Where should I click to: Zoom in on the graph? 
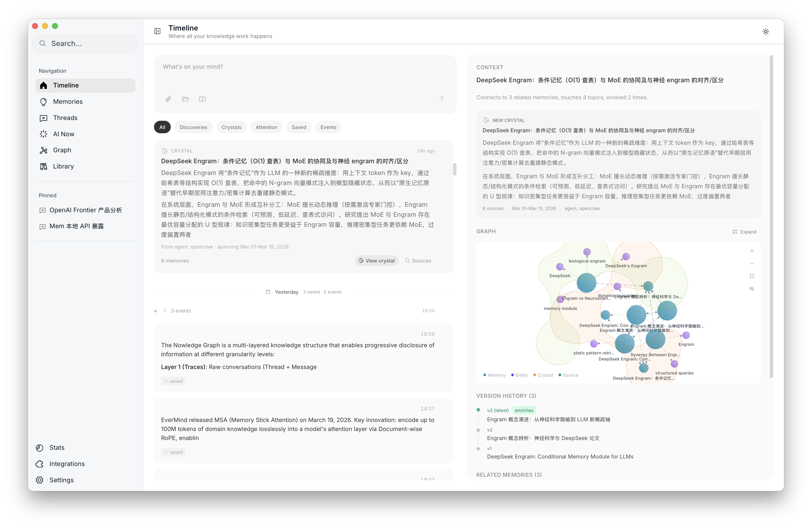pos(751,251)
